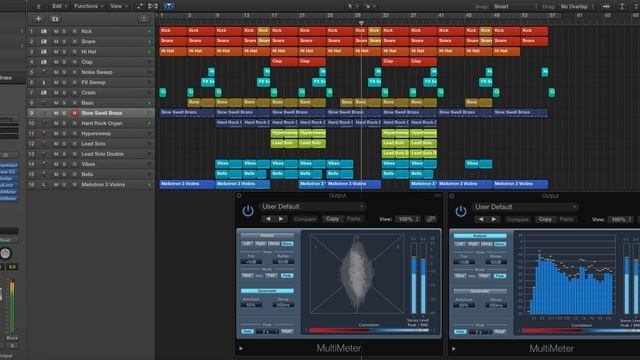Open the View menu in tracks area
The width and height of the screenshot is (640, 360).
tap(118, 6)
